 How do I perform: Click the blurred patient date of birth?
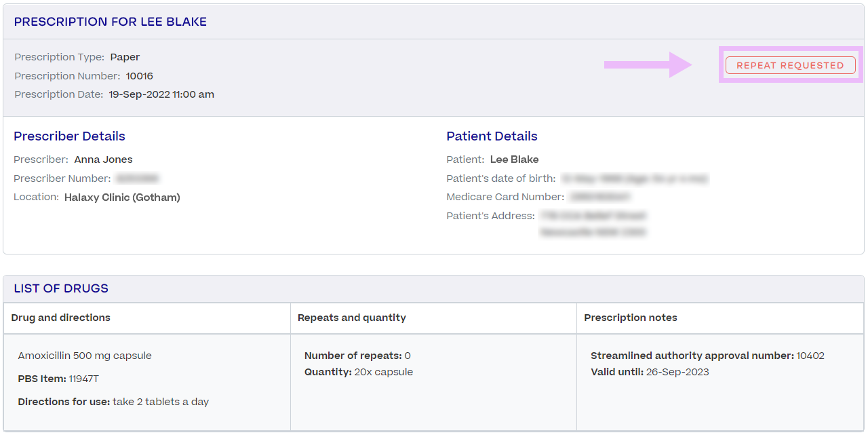pos(634,178)
